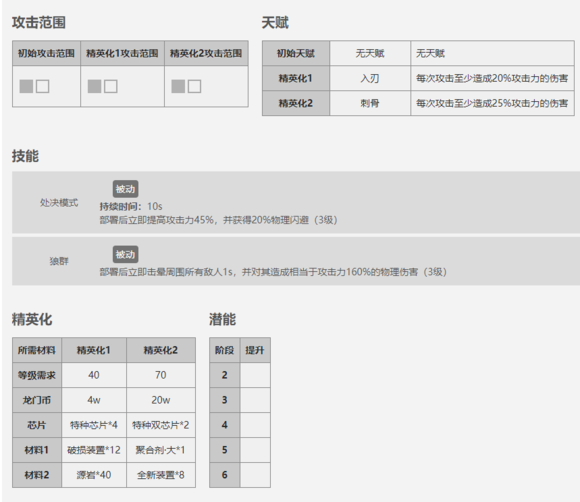Click the 龙门币 row header
The height and width of the screenshot is (502, 580).
pos(37,400)
